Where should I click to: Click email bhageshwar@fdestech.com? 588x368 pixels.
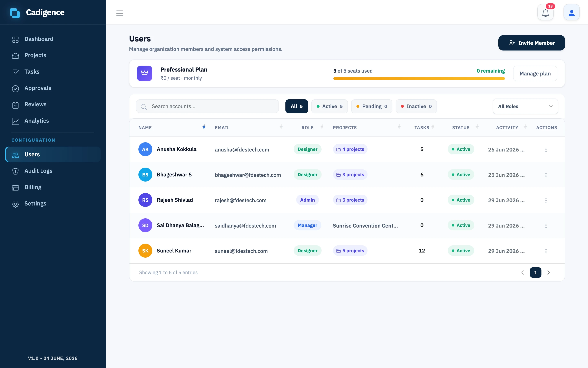248,175
